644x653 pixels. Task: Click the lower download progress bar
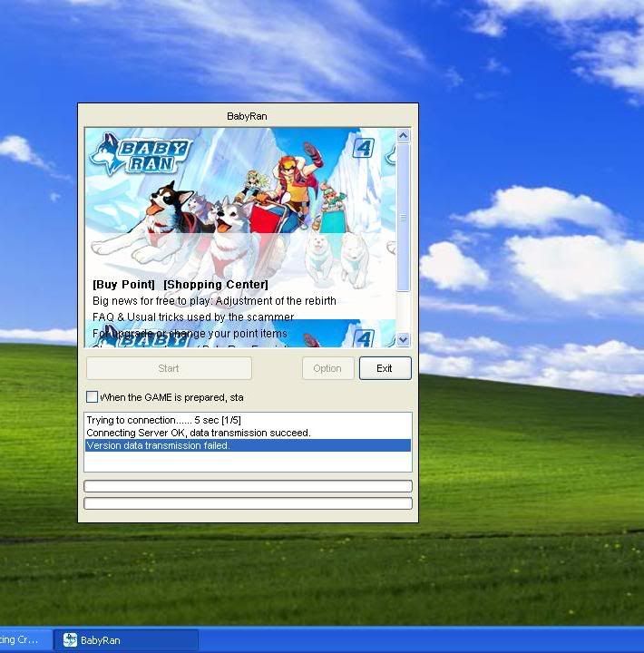click(x=248, y=503)
